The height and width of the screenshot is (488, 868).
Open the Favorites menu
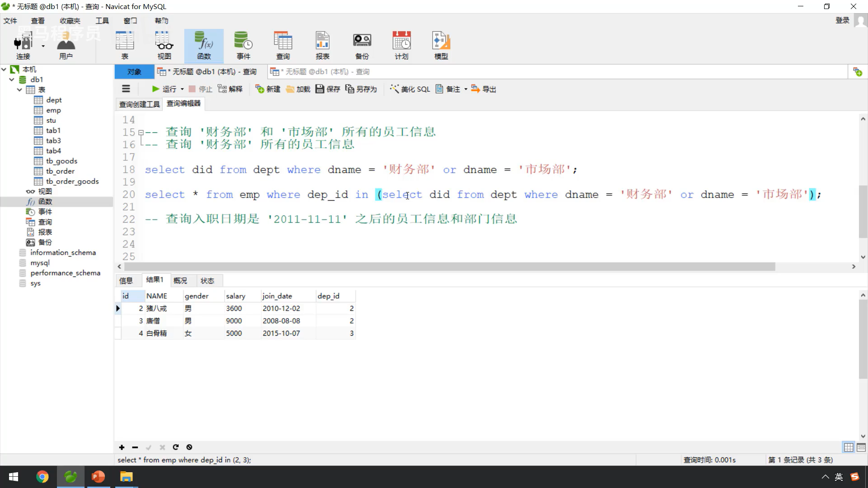coord(70,21)
